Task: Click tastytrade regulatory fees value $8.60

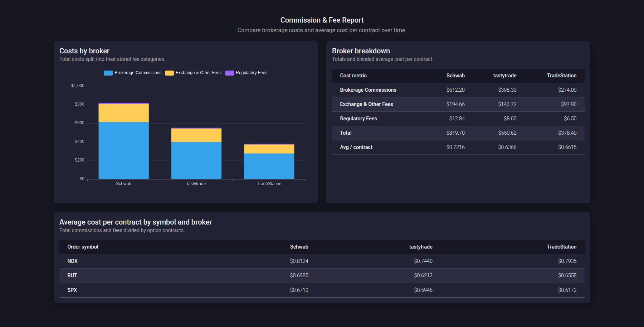Action: tap(510, 119)
